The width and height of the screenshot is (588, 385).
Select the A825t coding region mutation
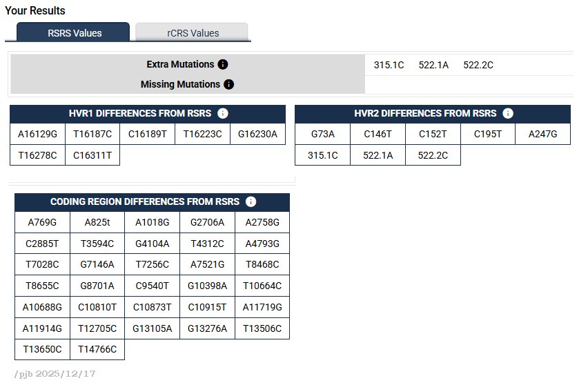[97, 222]
